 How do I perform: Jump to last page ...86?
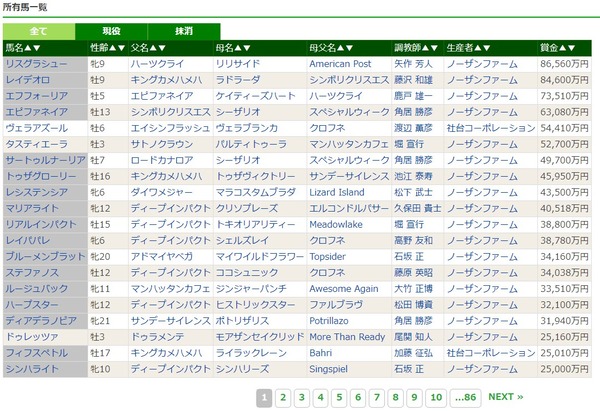(465, 398)
